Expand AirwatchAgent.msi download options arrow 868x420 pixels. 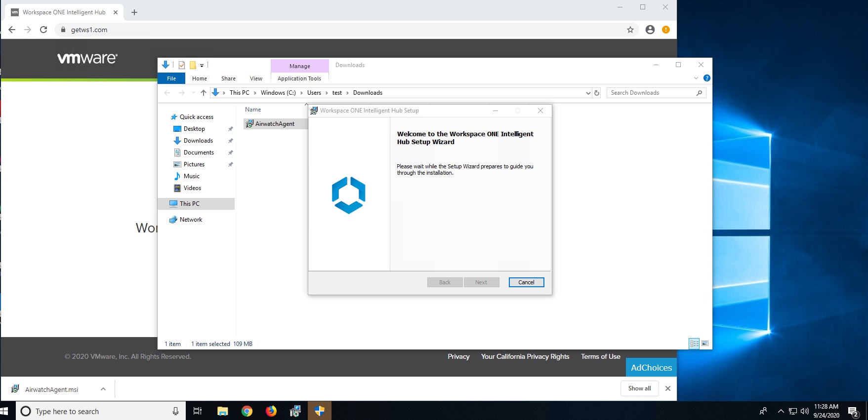[103, 389]
